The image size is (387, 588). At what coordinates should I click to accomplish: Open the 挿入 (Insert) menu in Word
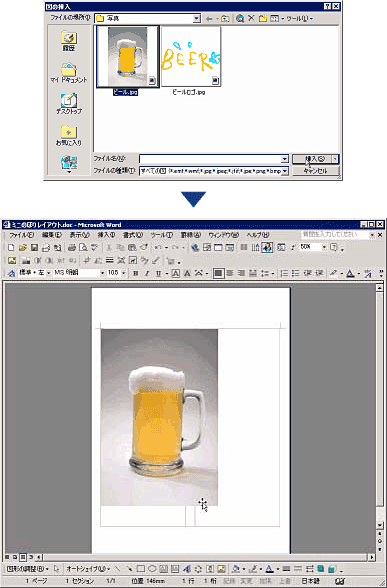106,235
